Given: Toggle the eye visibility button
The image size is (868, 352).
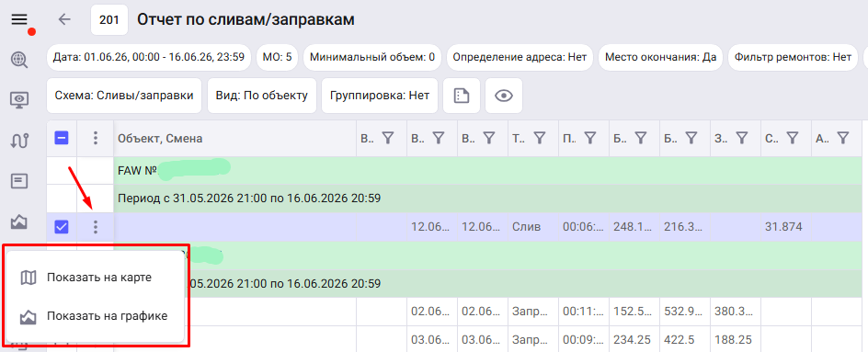Looking at the screenshot, I should tap(504, 96).
